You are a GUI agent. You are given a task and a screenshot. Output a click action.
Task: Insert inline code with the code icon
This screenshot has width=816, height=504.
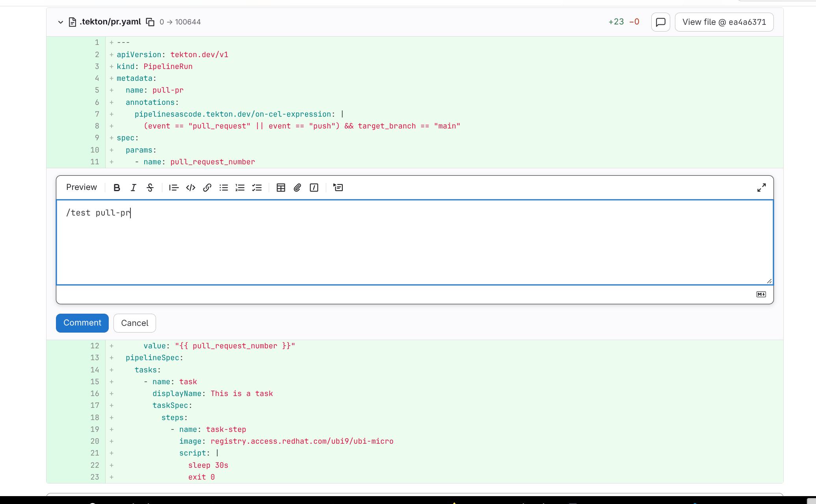click(190, 188)
